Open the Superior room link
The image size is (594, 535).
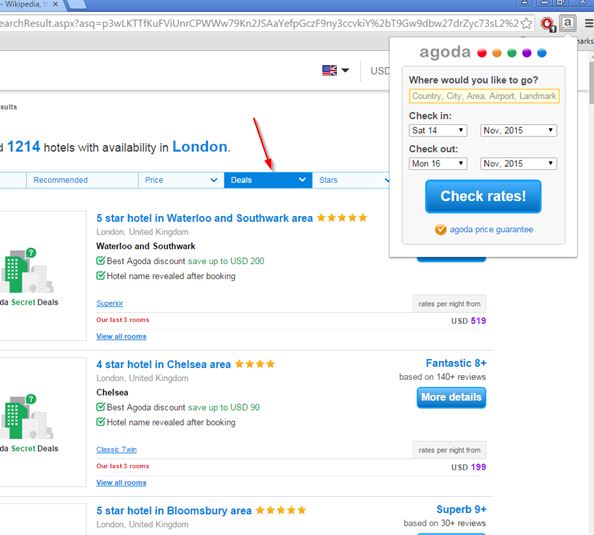tap(109, 303)
